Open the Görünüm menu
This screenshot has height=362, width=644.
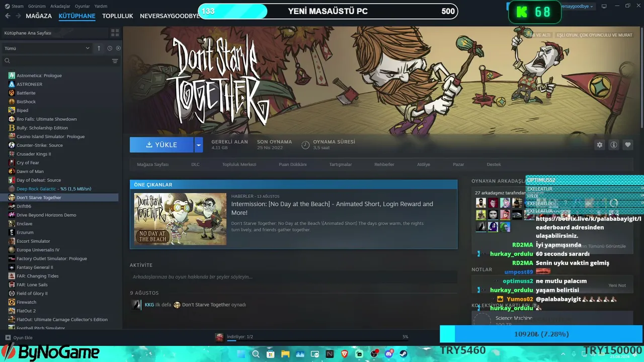[x=37, y=6]
